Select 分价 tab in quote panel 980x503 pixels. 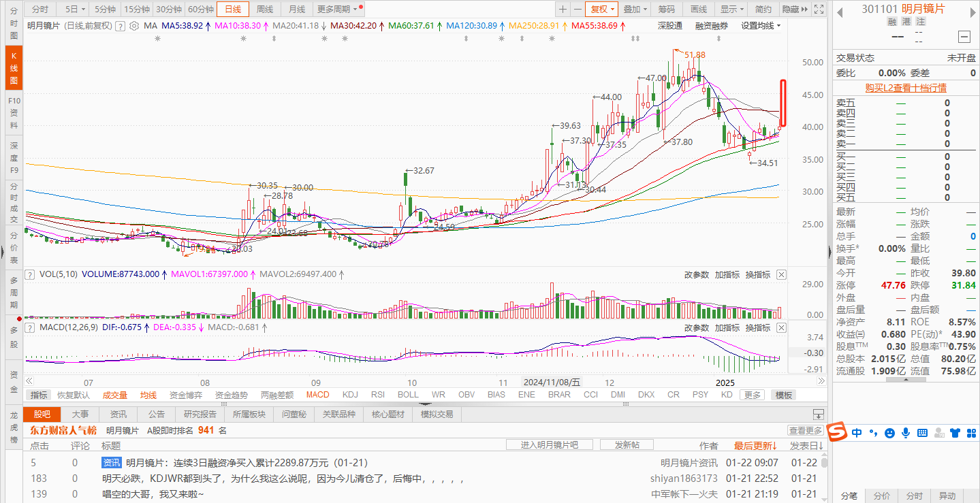882,496
